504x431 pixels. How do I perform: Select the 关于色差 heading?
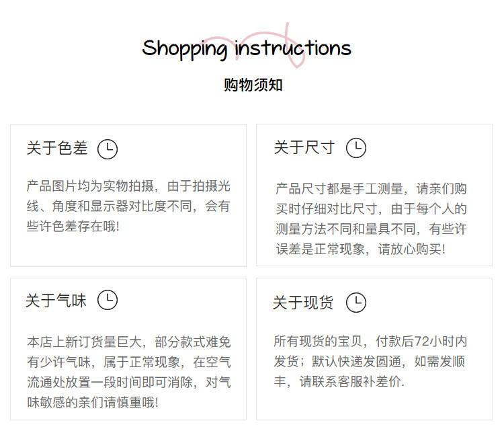point(57,149)
